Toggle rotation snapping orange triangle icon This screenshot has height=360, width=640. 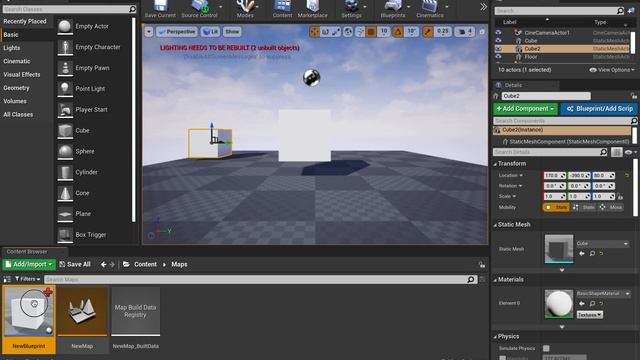click(x=398, y=31)
